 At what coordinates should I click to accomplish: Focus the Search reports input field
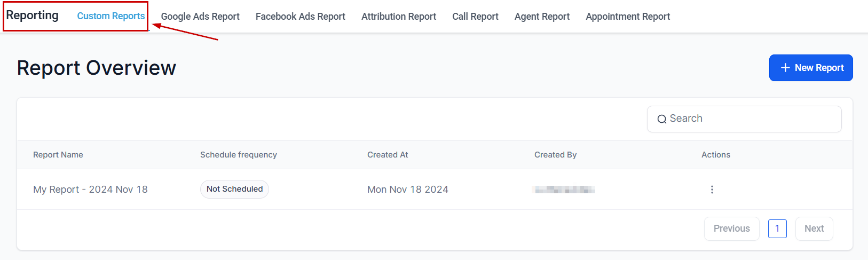coord(750,119)
